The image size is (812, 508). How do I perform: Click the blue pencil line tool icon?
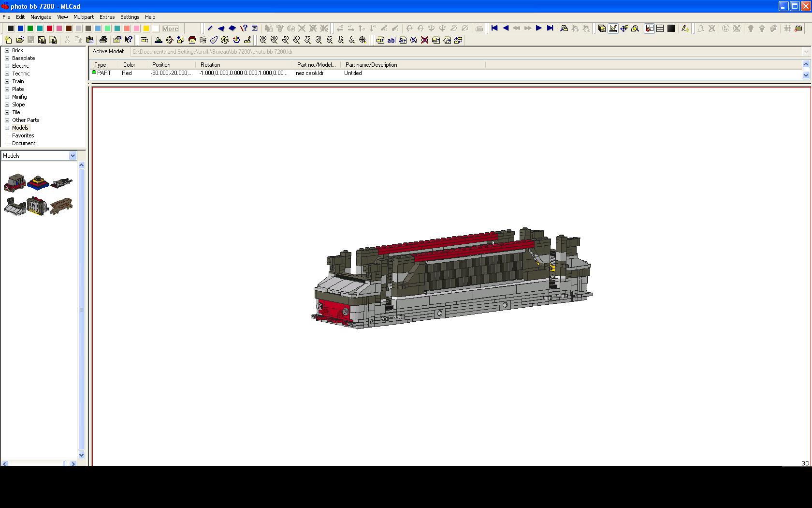[x=210, y=29]
